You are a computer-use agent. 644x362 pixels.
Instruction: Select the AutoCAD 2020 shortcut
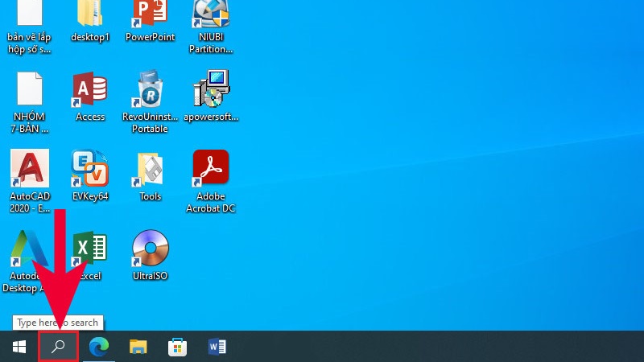[30, 168]
